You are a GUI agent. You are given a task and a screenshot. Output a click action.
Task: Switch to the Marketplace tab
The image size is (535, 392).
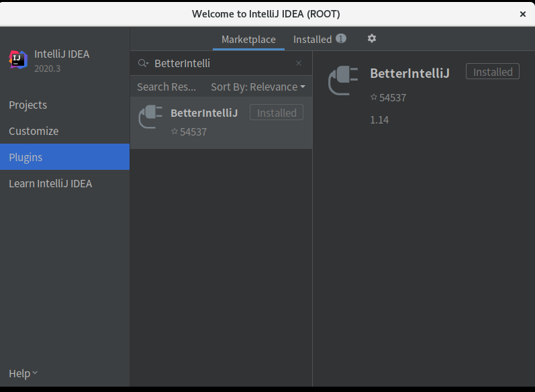point(248,39)
